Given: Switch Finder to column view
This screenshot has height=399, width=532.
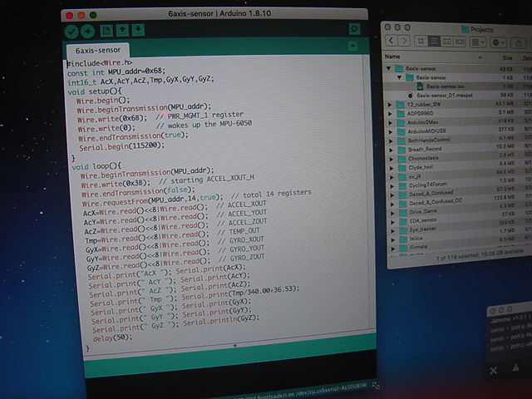Looking at the screenshot, I should (447, 42).
